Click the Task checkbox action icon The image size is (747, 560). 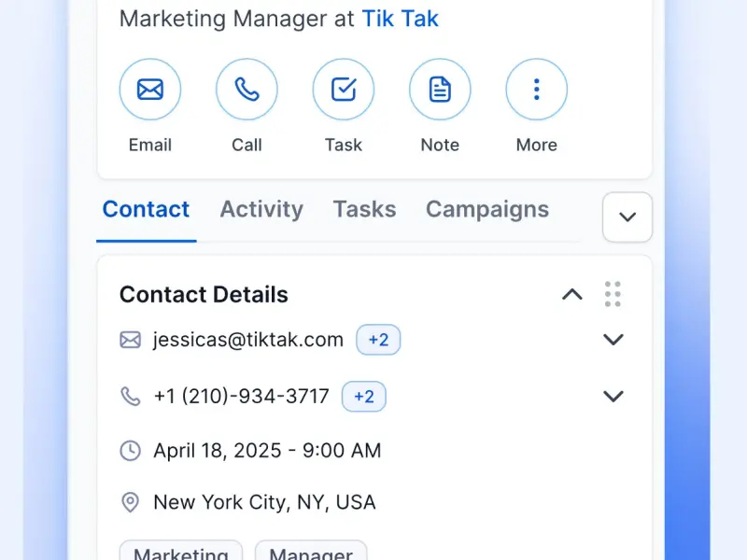pyautogui.click(x=344, y=90)
